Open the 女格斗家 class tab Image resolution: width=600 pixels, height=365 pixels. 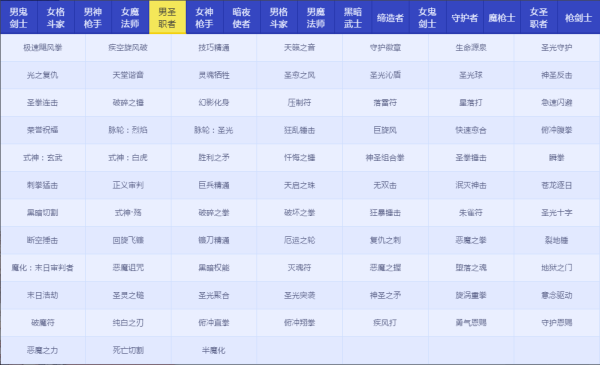point(56,18)
